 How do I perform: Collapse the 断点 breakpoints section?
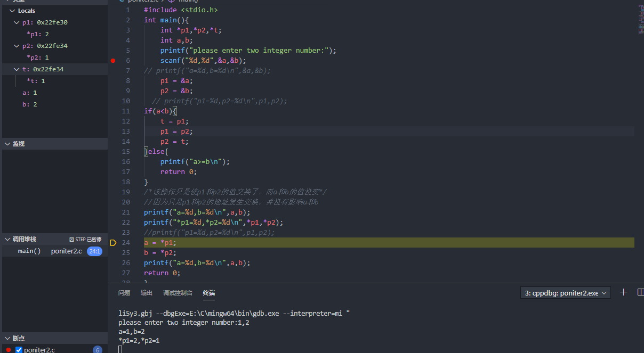pyautogui.click(x=7, y=338)
